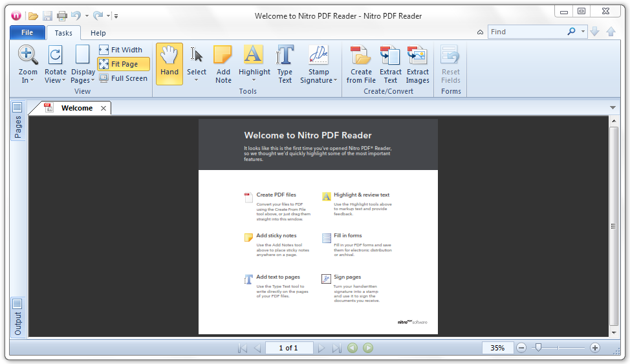Screen dimensions: 630x364
Task: Collapse the ribbon with the caret icon
Action: [x=480, y=32]
